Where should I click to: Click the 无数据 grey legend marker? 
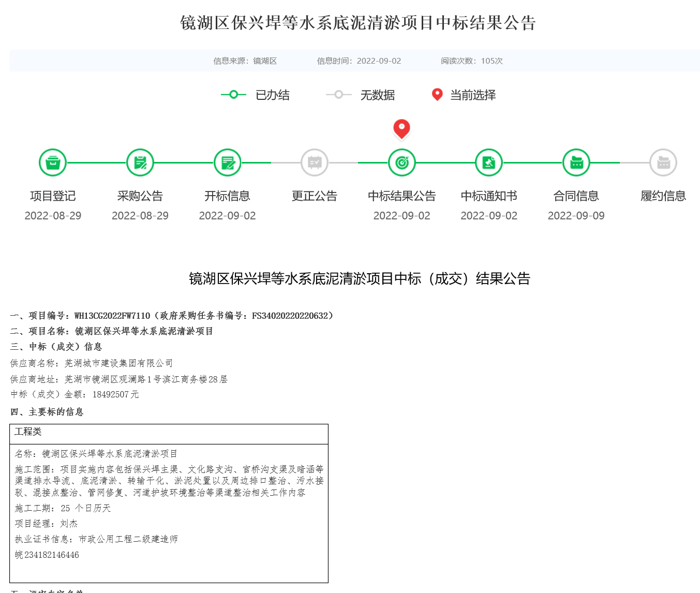pos(338,95)
